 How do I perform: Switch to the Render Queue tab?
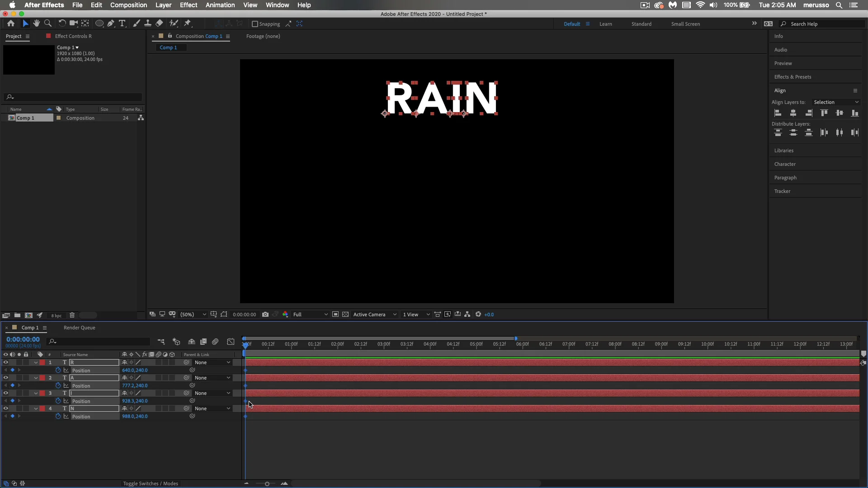tap(80, 328)
